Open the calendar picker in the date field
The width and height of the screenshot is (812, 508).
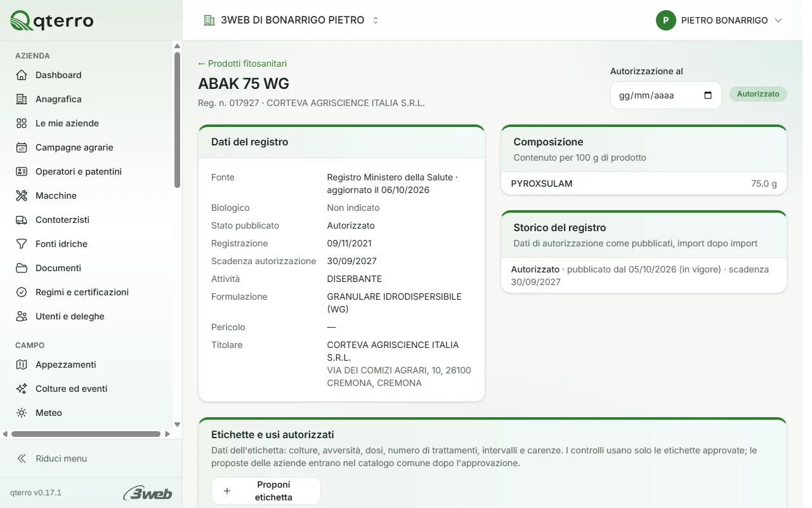(x=708, y=95)
